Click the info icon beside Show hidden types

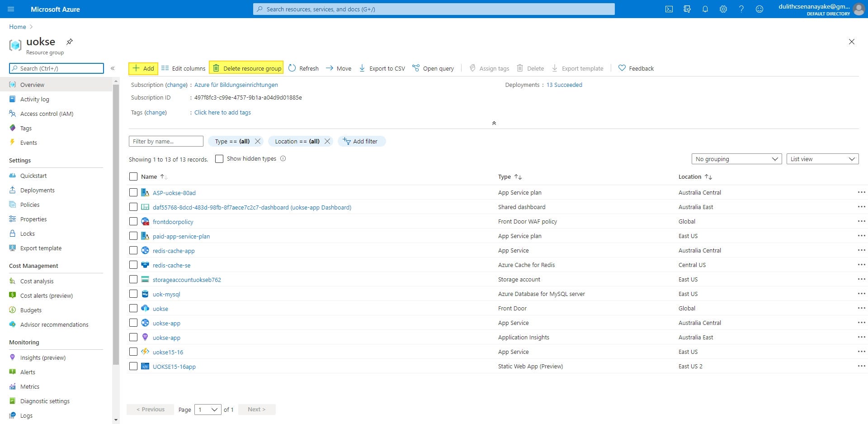point(283,158)
